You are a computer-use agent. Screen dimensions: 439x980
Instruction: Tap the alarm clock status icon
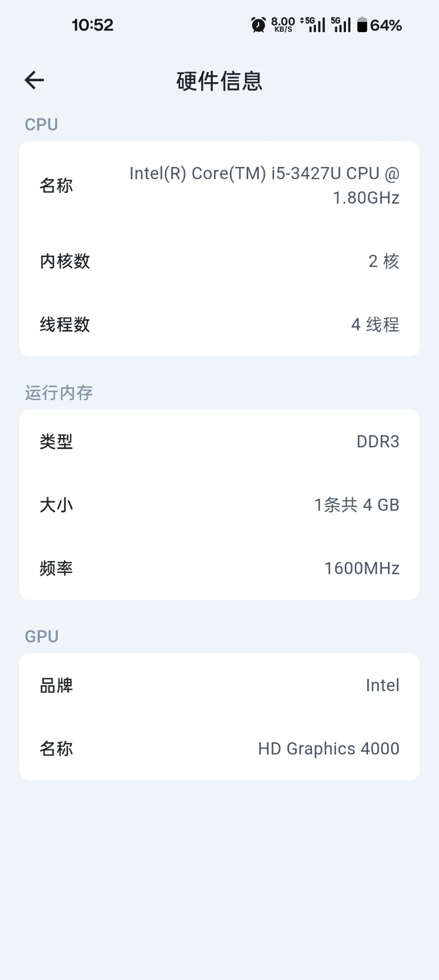[258, 24]
